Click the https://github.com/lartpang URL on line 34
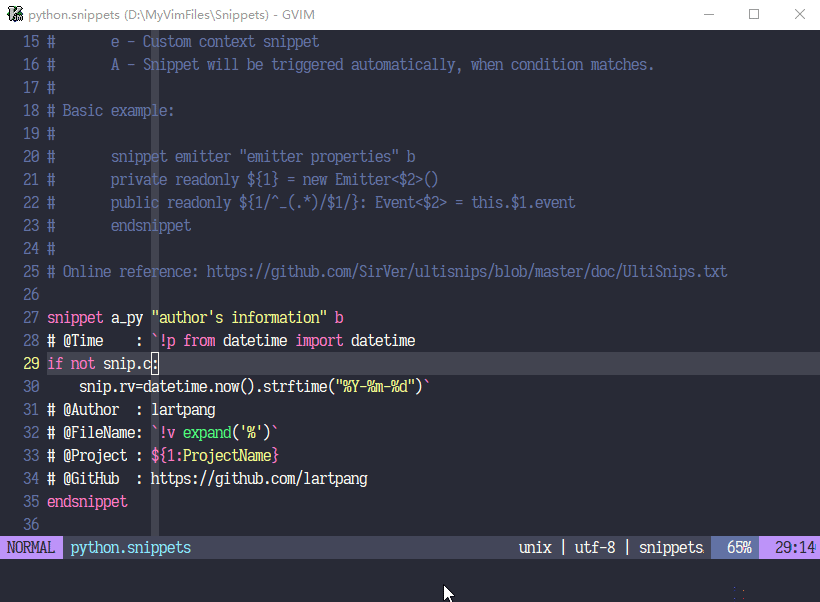 pyautogui.click(x=259, y=479)
